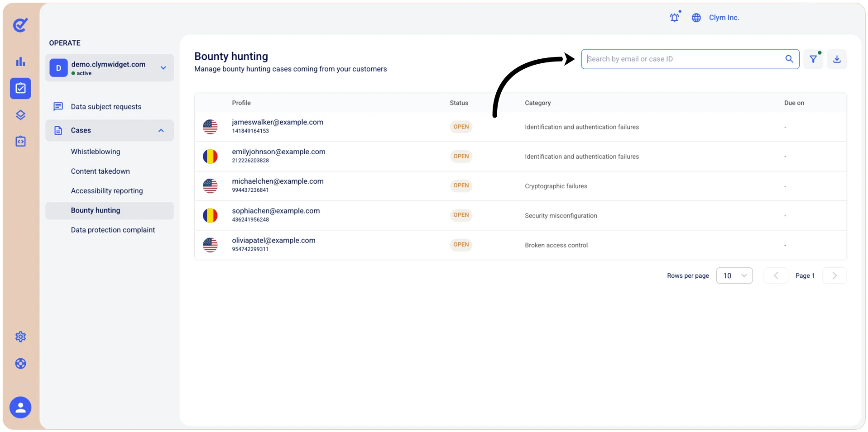Open the user profile avatar icon

tap(20, 408)
